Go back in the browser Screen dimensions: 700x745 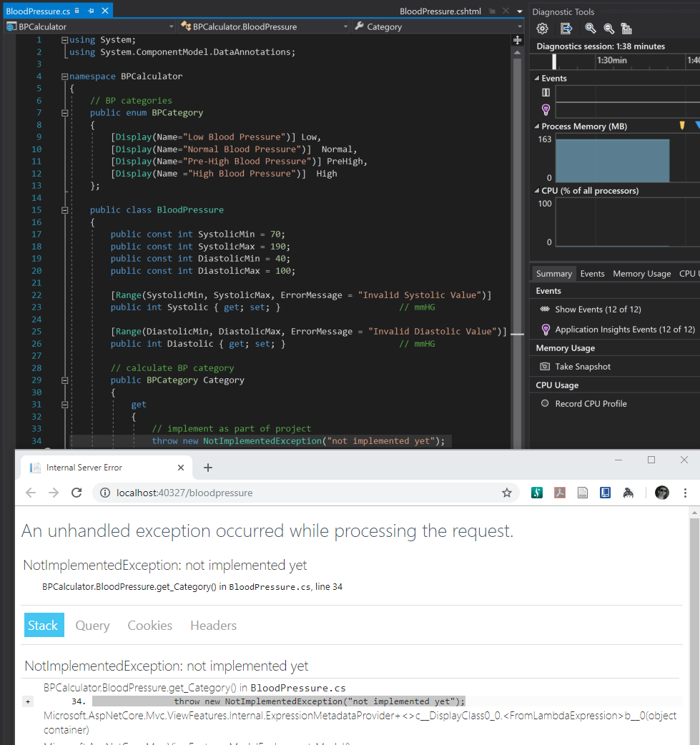pyautogui.click(x=31, y=493)
